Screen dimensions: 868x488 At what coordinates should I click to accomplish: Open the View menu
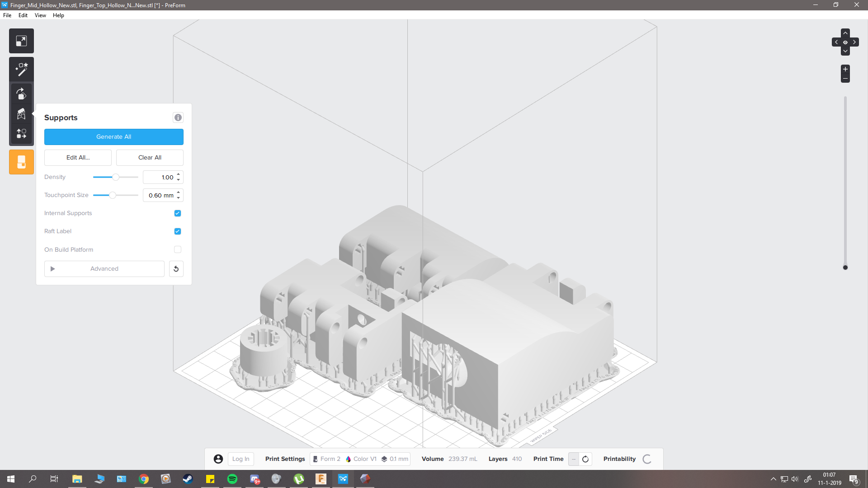point(40,15)
